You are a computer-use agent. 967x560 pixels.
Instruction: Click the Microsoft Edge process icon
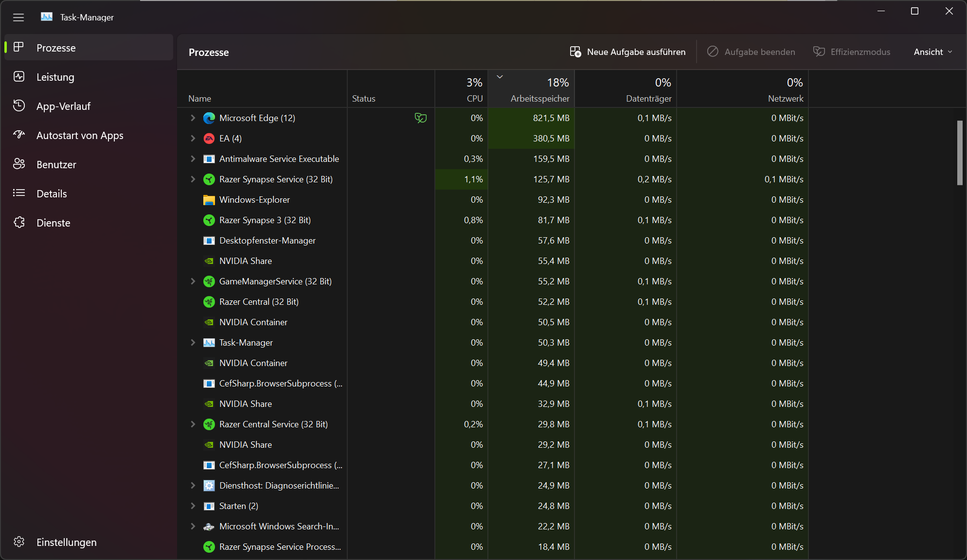(x=209, y=118)
